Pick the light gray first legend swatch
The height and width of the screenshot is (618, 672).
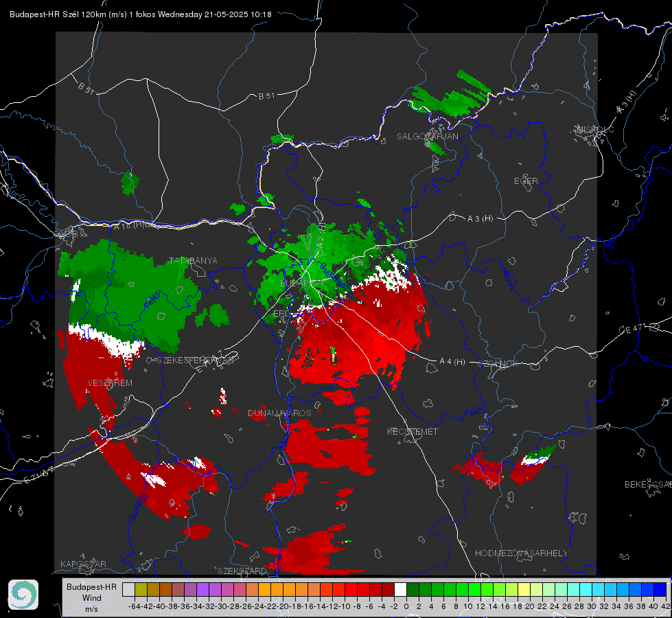pyautogui.click(x=128, y=589)
